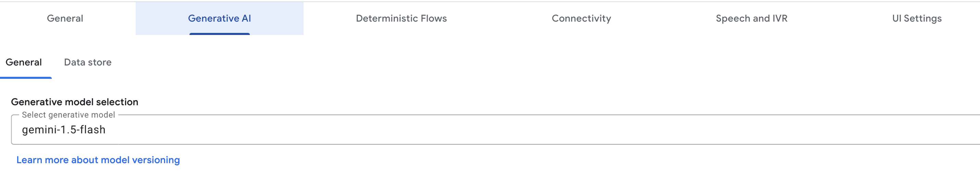Click the gemini-1.5-flash selected value
The image size is (980, 181).
(63, 130)
